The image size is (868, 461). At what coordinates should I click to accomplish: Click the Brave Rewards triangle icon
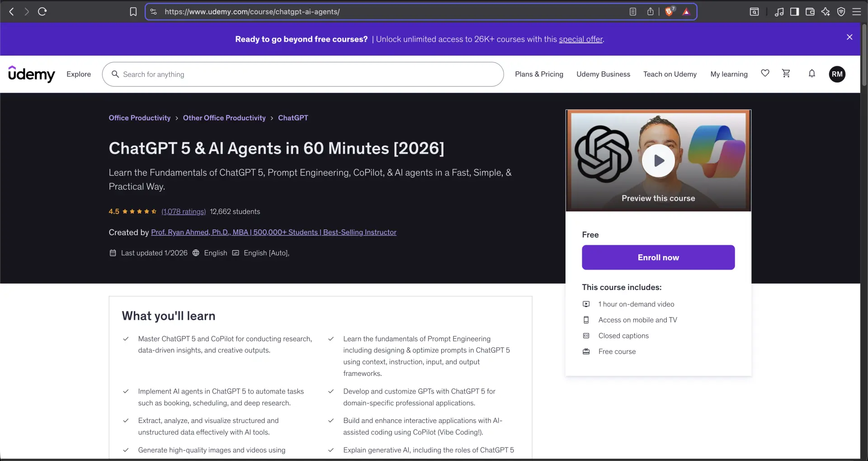point(686,12)
